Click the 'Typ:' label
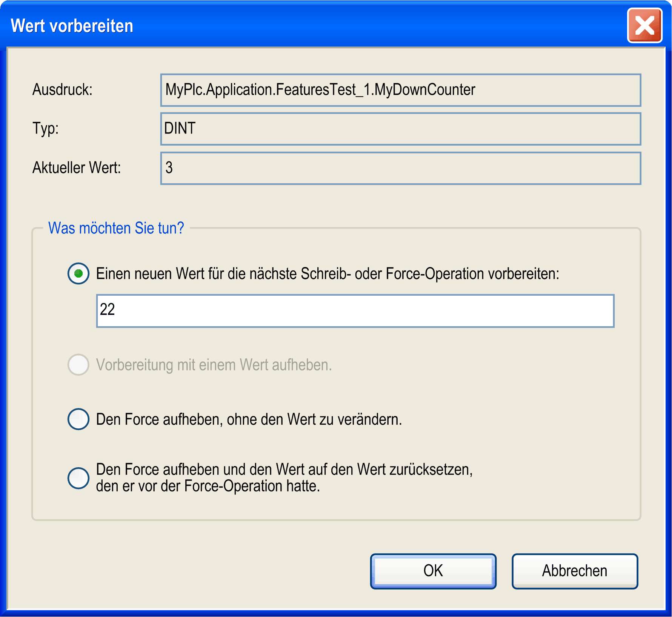This screenshot has height=617, width=672. click(45, 129)
